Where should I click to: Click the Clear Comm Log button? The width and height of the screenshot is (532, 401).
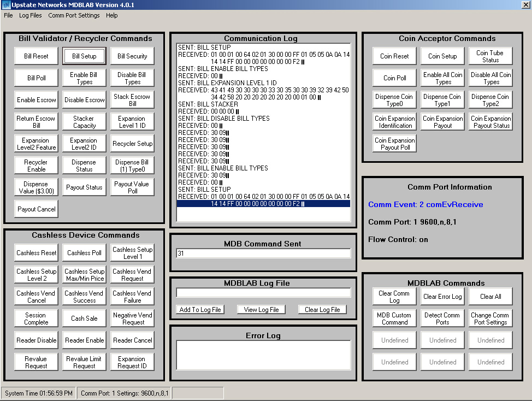394,297
